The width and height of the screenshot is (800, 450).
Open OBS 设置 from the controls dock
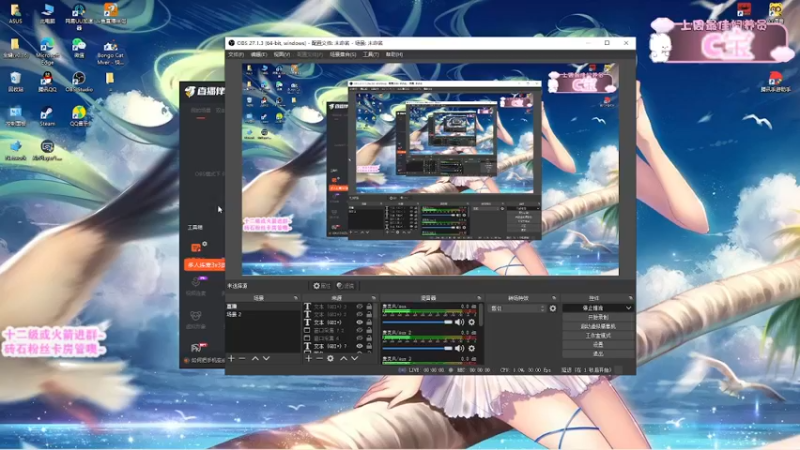598,345
